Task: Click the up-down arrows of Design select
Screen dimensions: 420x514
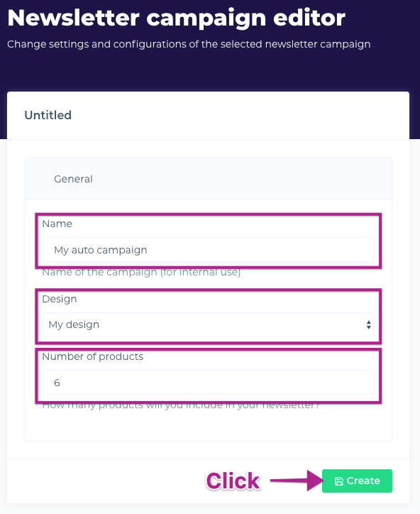Action: click(x=369, y=325)
